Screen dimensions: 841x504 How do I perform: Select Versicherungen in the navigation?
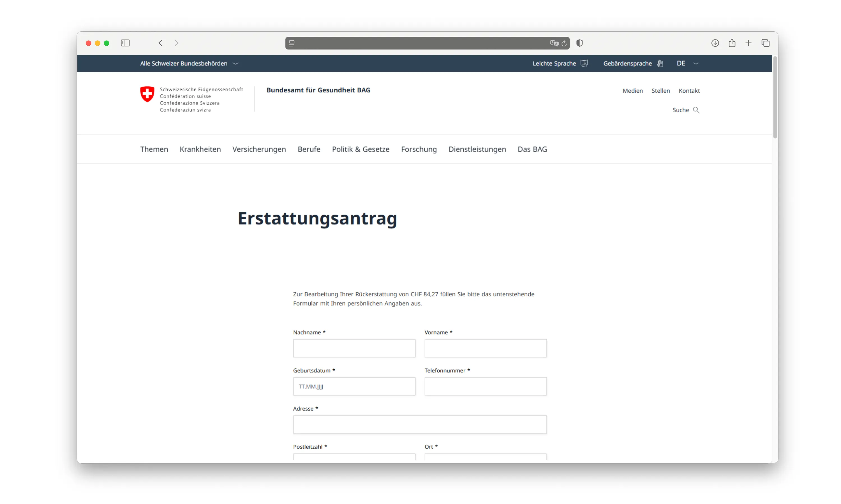259,149
